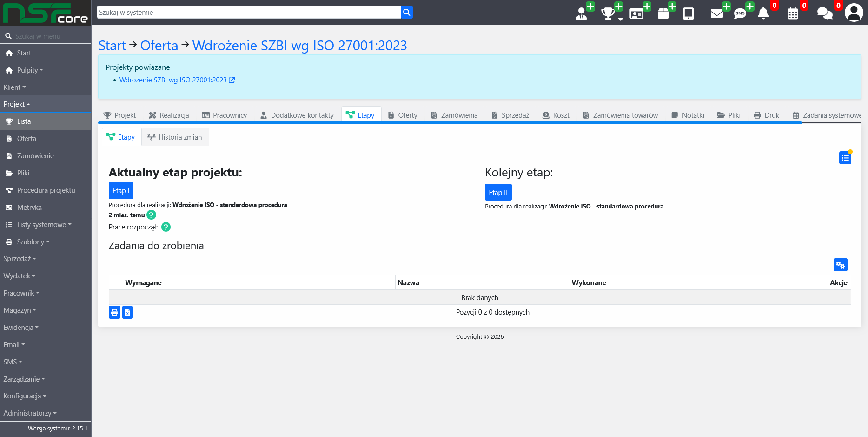
Task: Open the Koszt tab
Action: tap(556, 115)
